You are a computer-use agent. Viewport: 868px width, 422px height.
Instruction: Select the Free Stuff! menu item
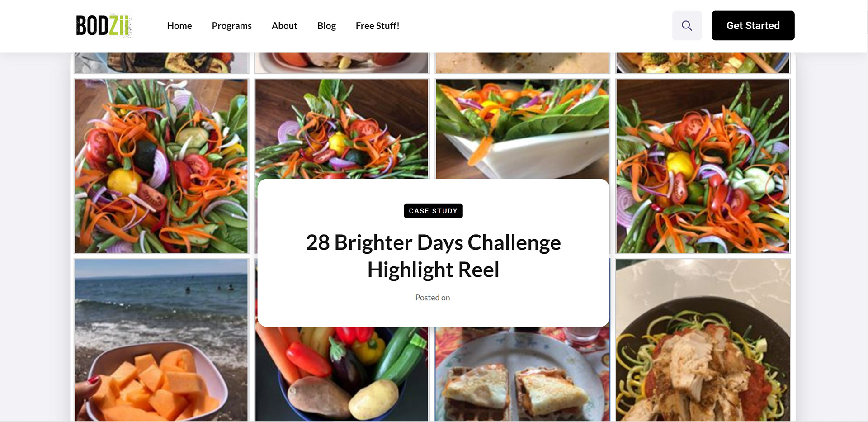click(377, 26)
